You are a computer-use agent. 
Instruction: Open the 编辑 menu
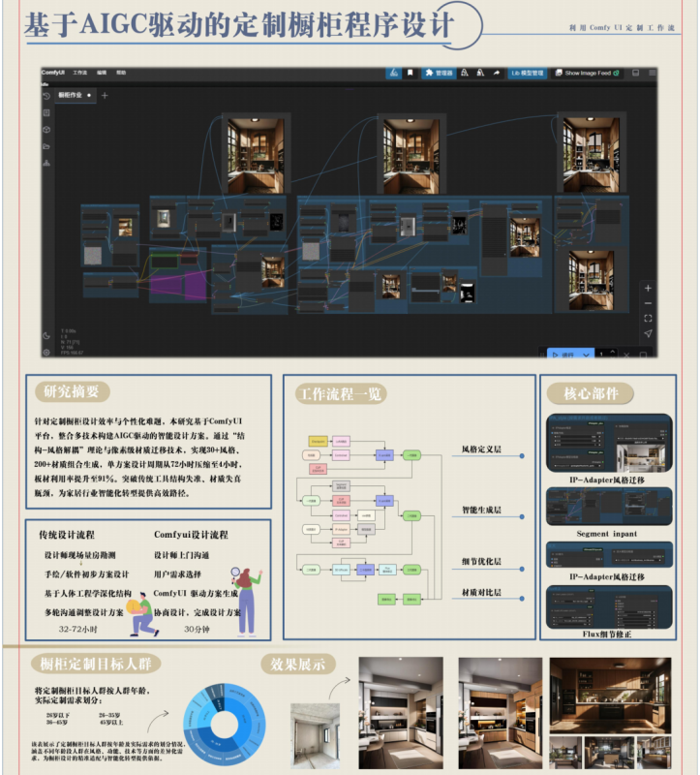coord(102,73)
